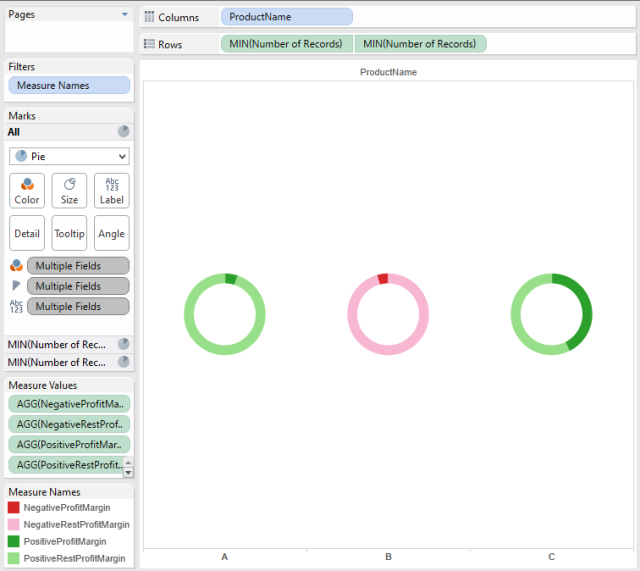Click the angle icon beside second Multiple Fields pill

(16, 285)
